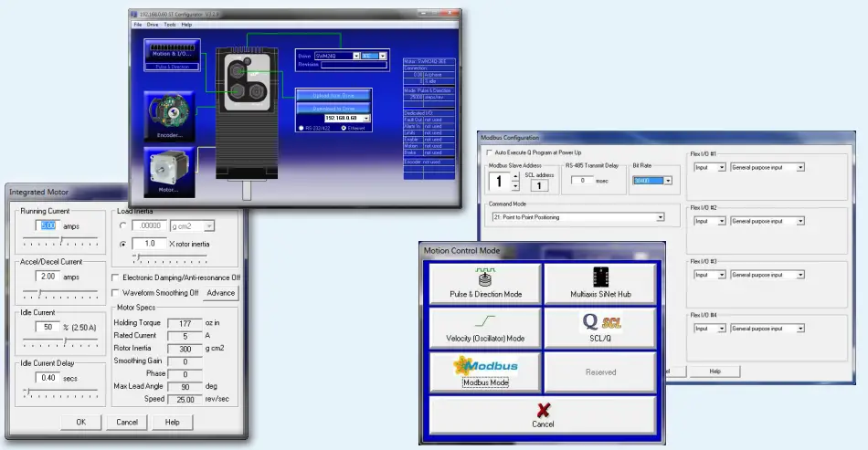Screen dimensions: 868x450
Task: Click the Max Lead Angle value 90
Action: point(185,387)
